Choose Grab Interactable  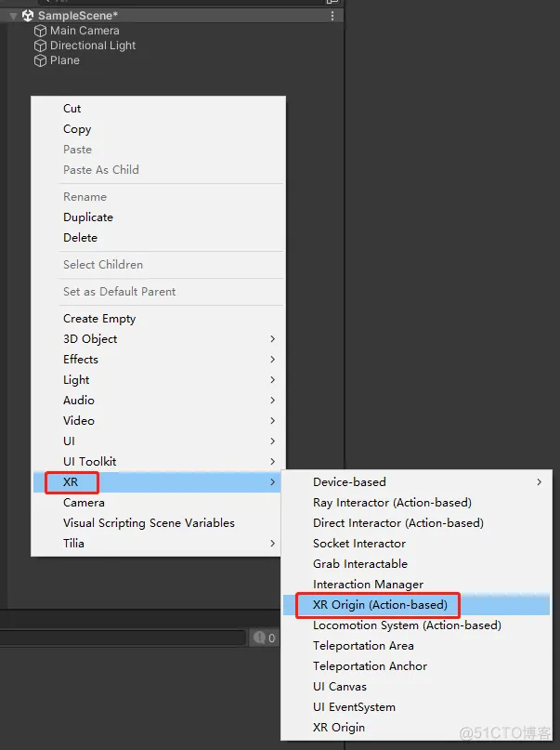[x=417, y=564]
